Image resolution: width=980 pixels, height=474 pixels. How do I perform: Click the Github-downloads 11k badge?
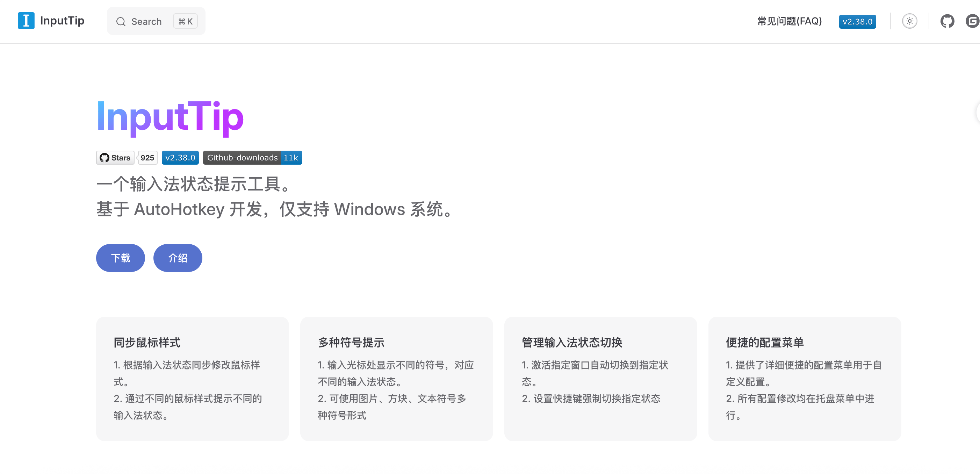click(x=253, y=158)
